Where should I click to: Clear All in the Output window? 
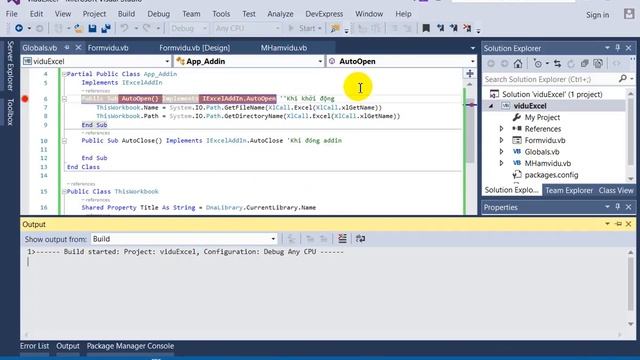coord(342,239)
